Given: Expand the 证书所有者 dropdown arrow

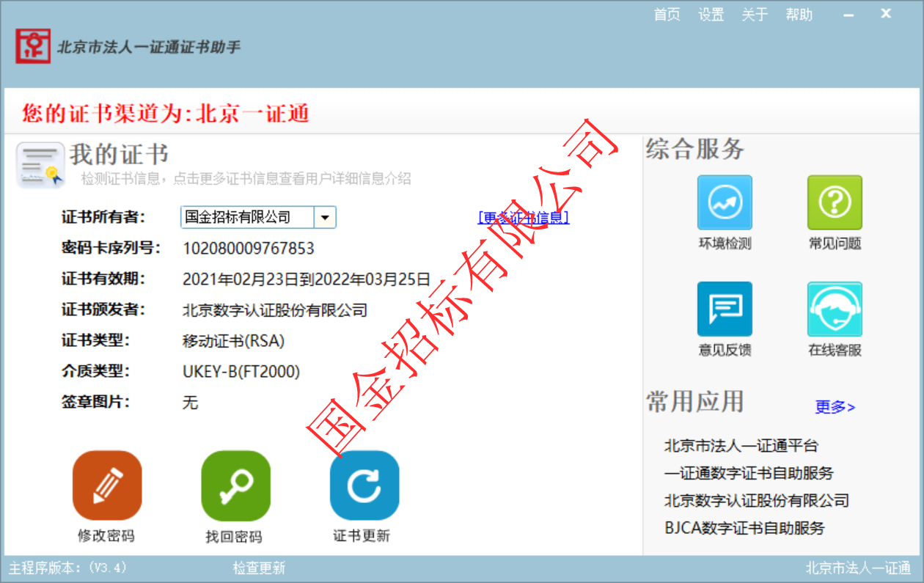Looking at the screenshot, I should point(325,217).
